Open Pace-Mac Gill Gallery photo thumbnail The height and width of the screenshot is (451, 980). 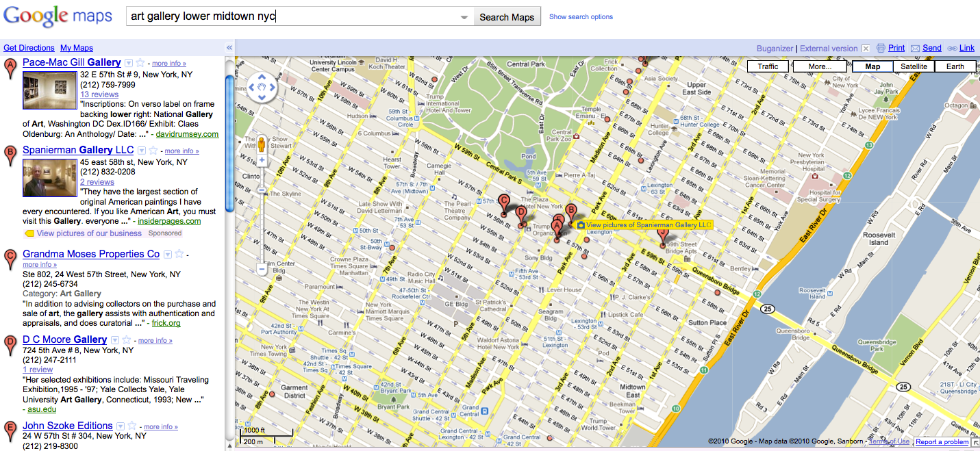(49, 90)
